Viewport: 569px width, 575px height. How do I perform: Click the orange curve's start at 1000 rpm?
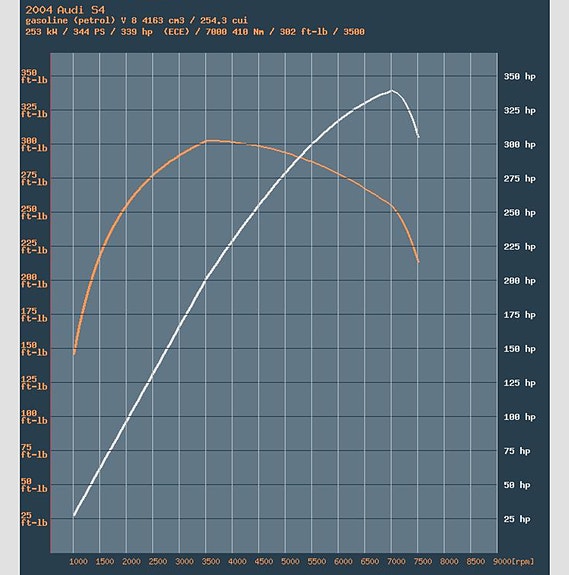coord(74,354)
